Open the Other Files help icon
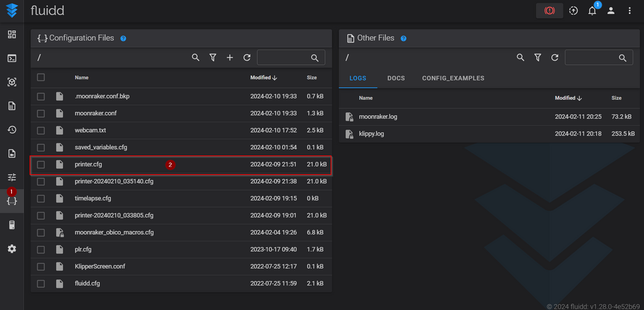 tap(403, 38)
